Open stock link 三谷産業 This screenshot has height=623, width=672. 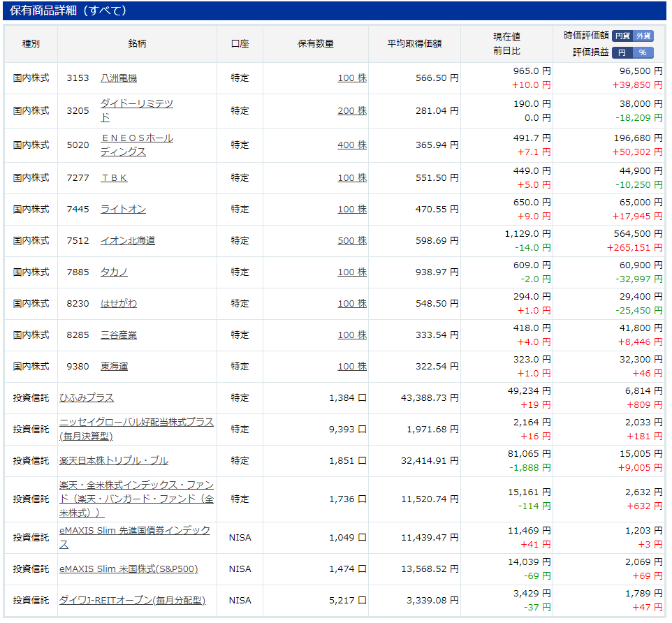[x=119, y=335]
